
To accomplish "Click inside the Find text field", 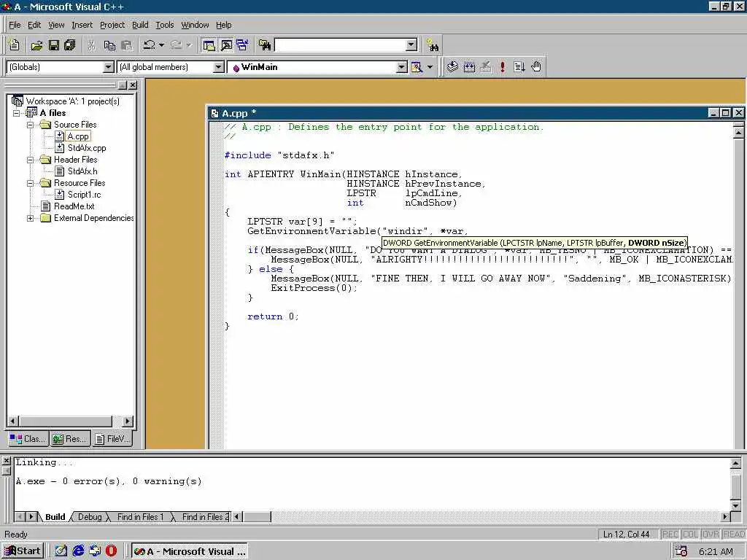I will pyautogui.click(x=341, y=45).
